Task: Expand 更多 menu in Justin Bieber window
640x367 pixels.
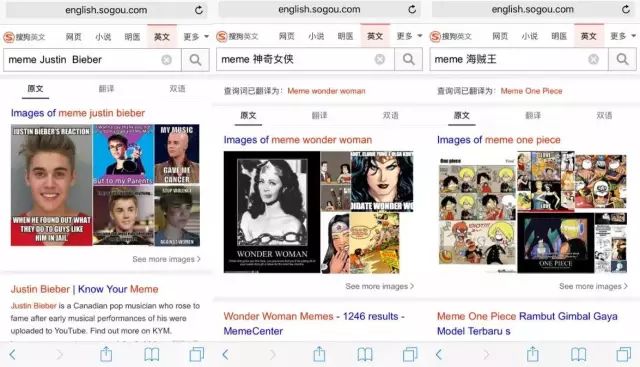Action: [x=196, y=37]
